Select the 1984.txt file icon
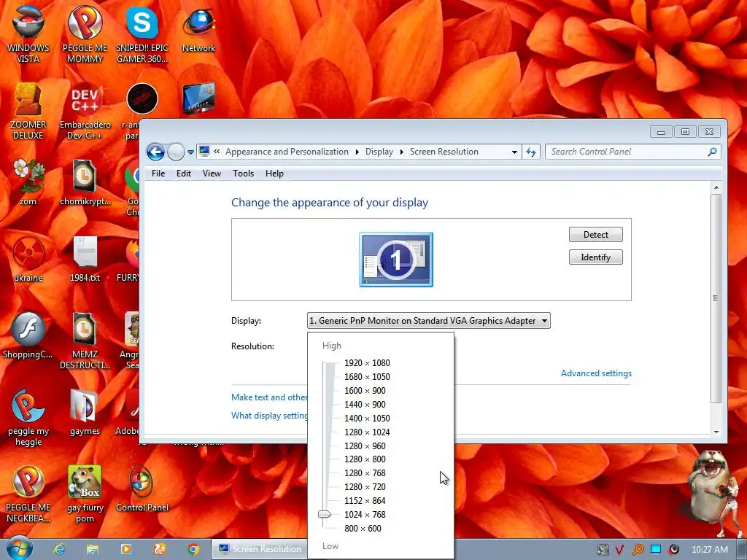This screenshot has width=747, height=560. click(x=85, y=258)
